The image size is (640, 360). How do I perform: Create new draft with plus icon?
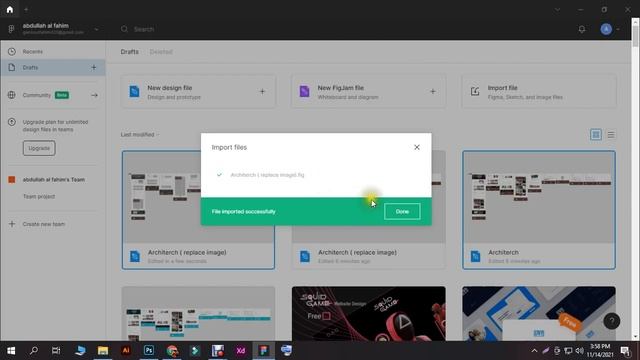94,67
